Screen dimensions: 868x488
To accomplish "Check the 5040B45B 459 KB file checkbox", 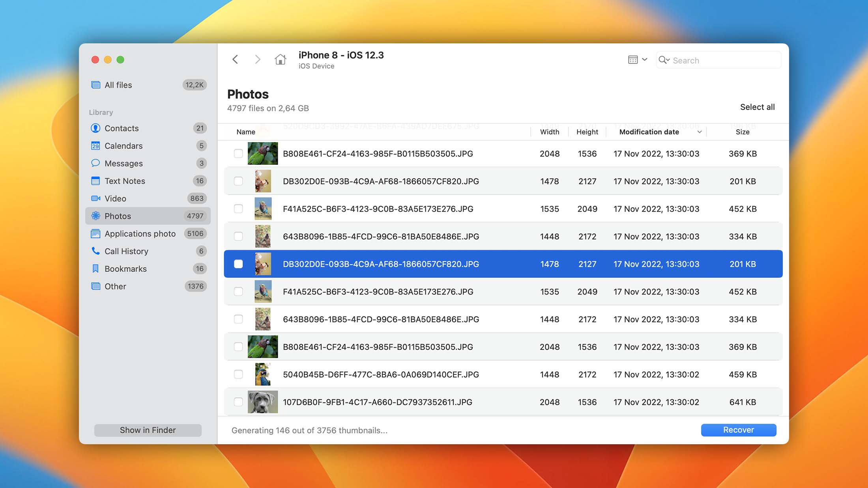I will 238,374.
